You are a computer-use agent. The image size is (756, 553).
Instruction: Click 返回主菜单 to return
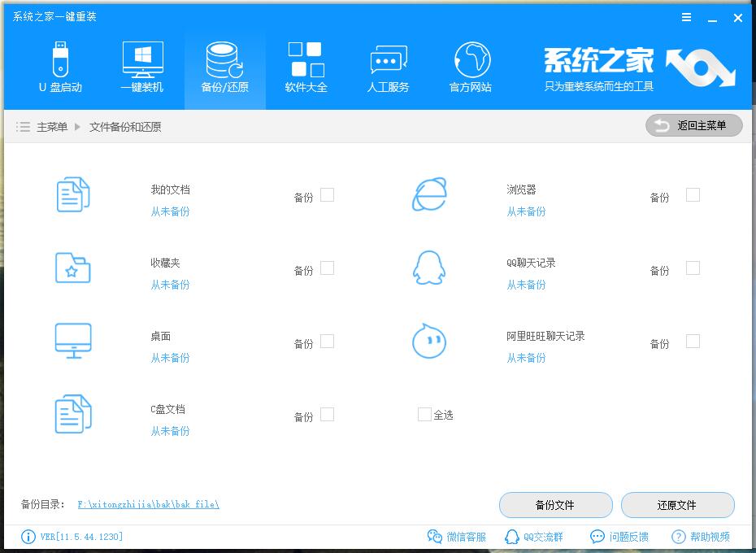point(693,125)
